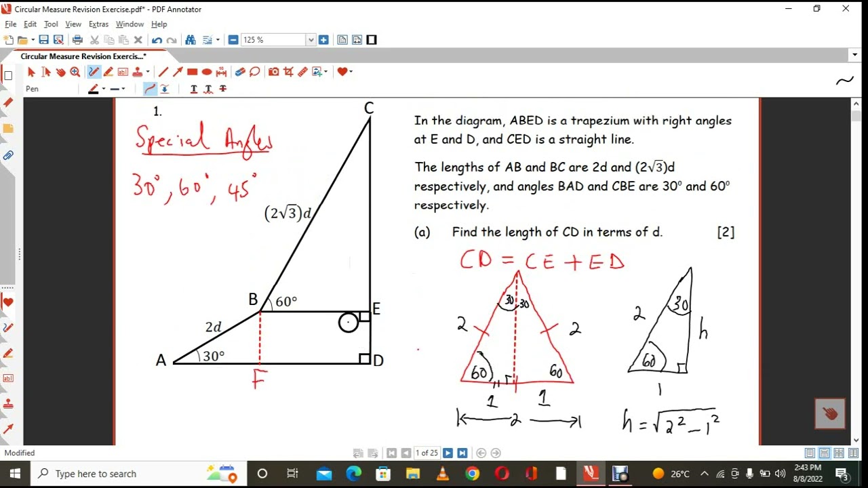Go to the first page
The height and width of the screenshot is (488, 868).
click(x=391, y=453)
